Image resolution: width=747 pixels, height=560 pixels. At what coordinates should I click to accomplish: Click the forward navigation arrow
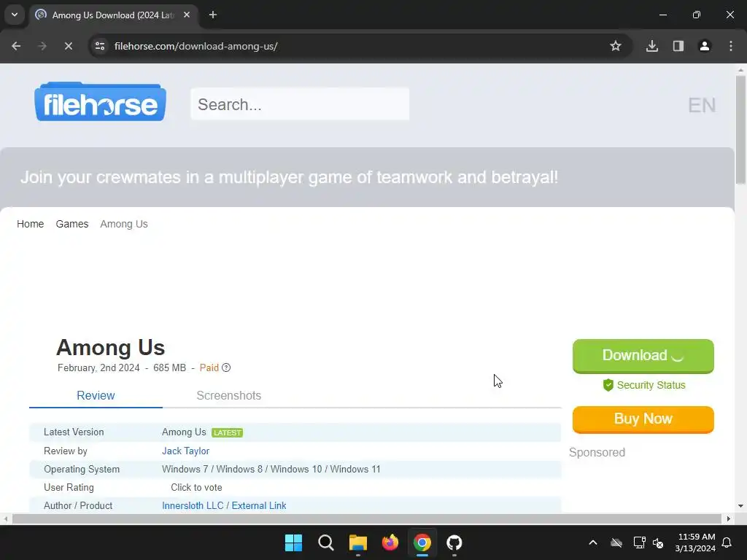42,46
